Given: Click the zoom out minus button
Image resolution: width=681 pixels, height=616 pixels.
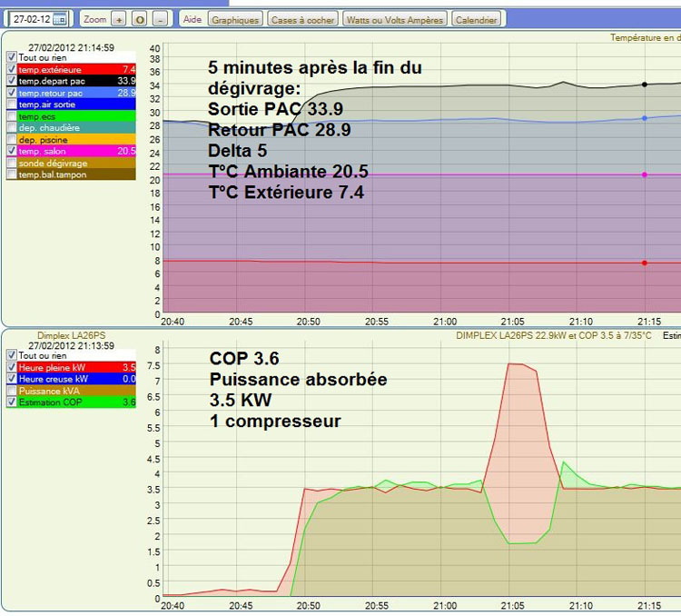Looking at the screenshot, I should pyautogui.click(x=160, y=19).
